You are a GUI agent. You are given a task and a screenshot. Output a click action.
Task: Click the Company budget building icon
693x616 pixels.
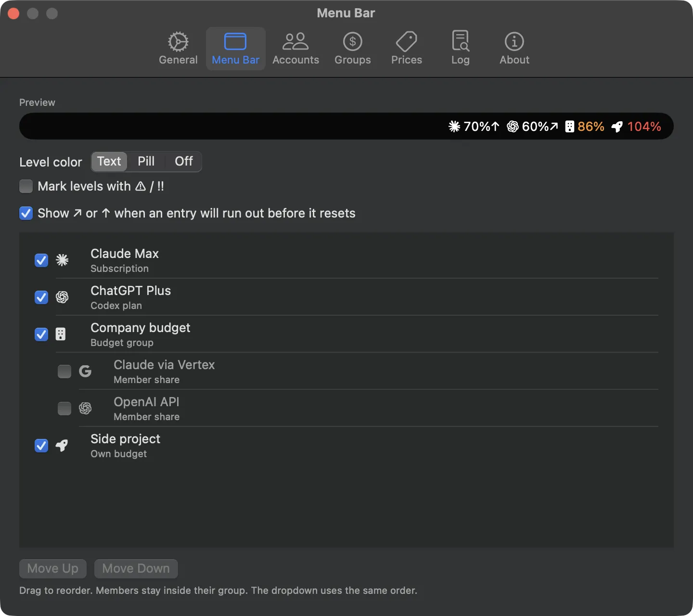click(x=61, y=334)
